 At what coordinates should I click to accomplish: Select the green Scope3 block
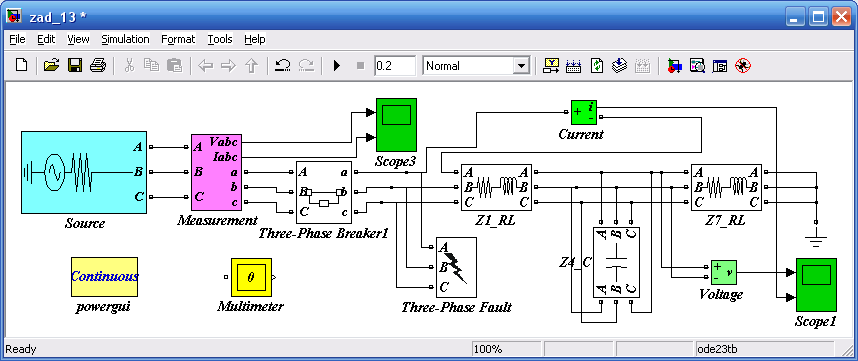(396, 125)
